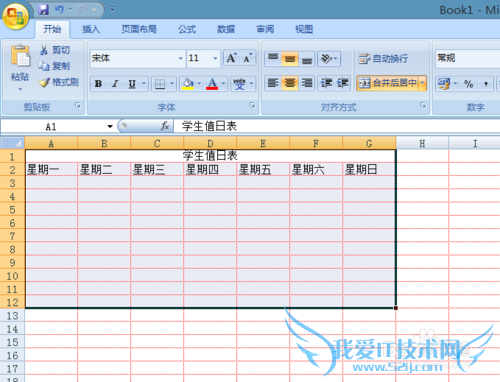The width and height of the screenshot is (500, 382).
Task: Increase cell indent
Action: coord(342,83)
